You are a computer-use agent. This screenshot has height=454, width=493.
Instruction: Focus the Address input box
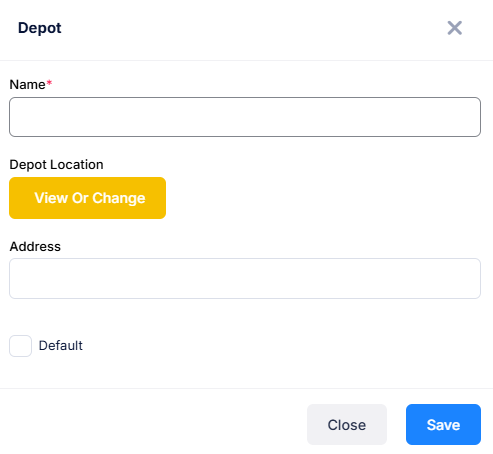click(x=245, y=278)
